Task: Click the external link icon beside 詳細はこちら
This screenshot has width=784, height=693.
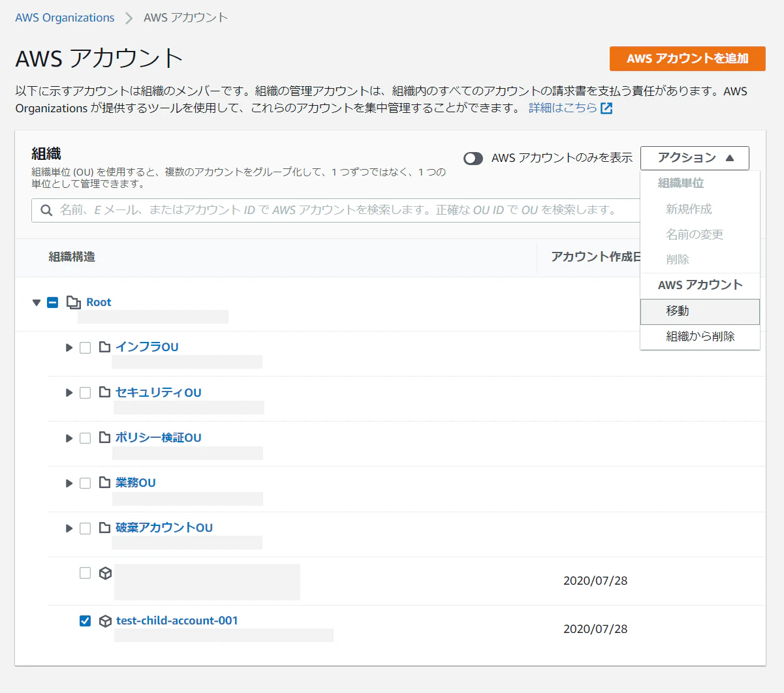Action: pyautogui.click(x=606, y=108)
